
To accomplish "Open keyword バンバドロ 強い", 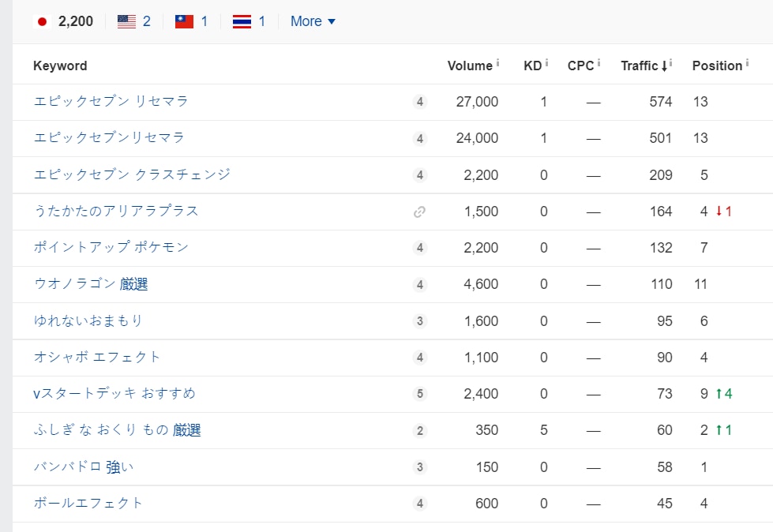I will [84, 466].
